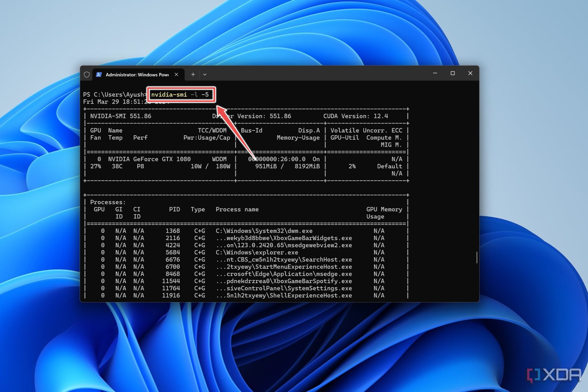Click the SystemSettings.exe process entry
This screenshot has width=588, height=392.
coord(284,288)
